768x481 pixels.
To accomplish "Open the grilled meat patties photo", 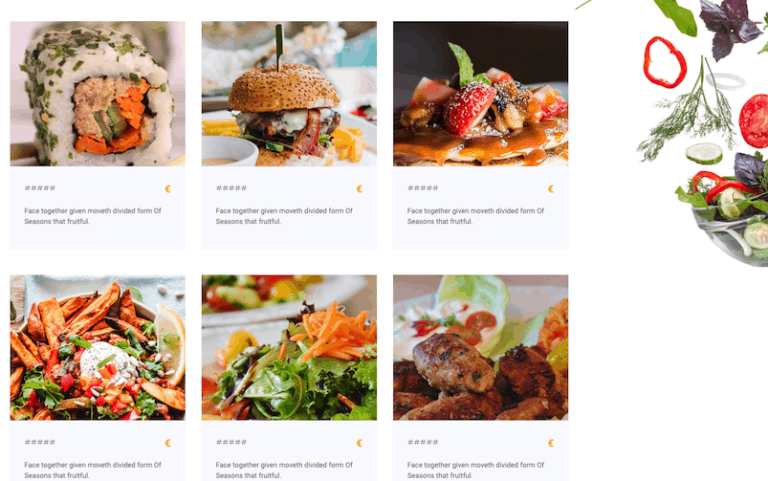I will pos(480,347).
